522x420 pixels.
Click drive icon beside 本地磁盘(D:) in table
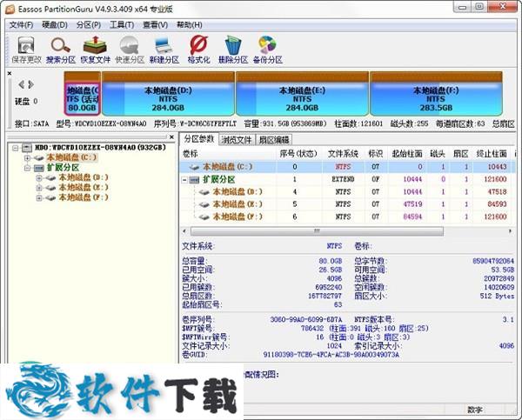pyautogui.click(x=204, y=192)
